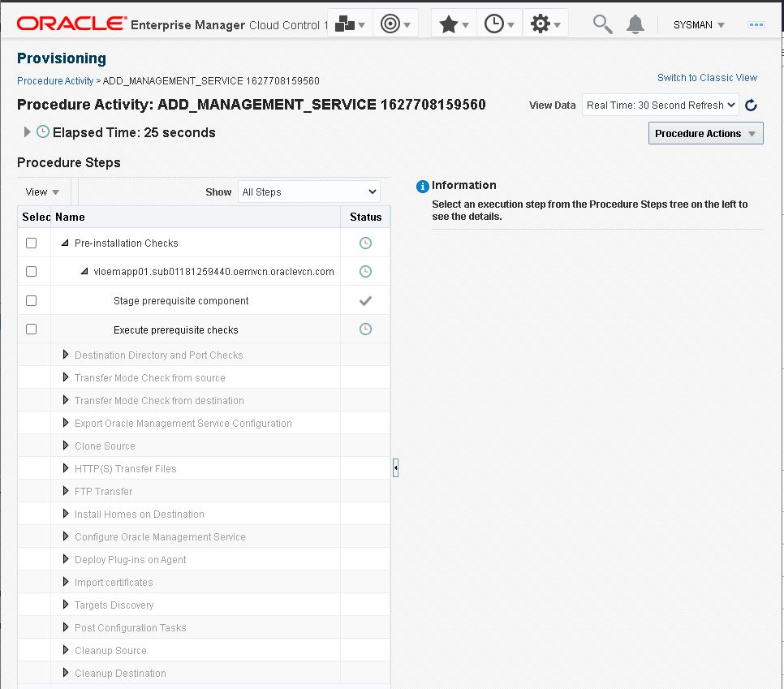Open the search magnifying glass icon
Viewport: 784px width, 689px height.
602,24
